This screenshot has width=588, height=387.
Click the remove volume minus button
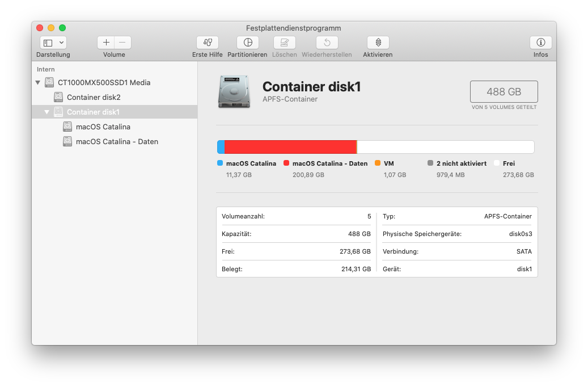click(x=122, y=43)
